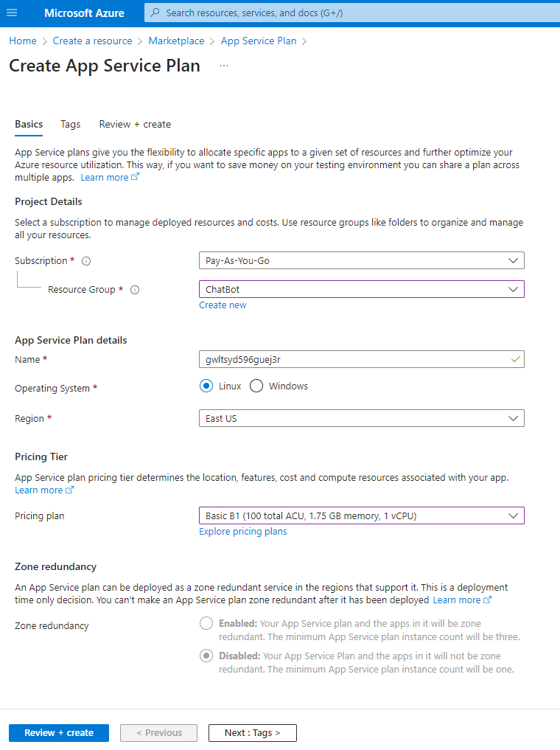Viewport: 560px width, 750px height.
Task: Open Learn more link under App Service description
Action: (110, 178)
